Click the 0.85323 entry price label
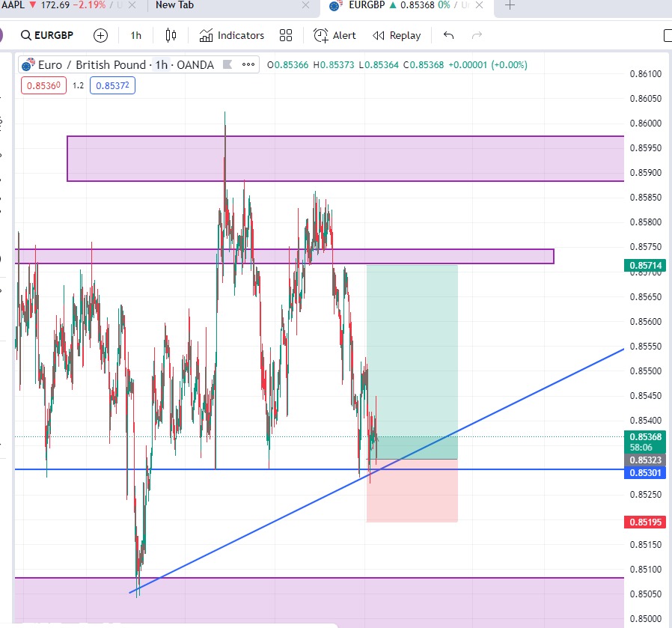Image resolution: width=672 pixels, height=628 pixels. point(645,460)
